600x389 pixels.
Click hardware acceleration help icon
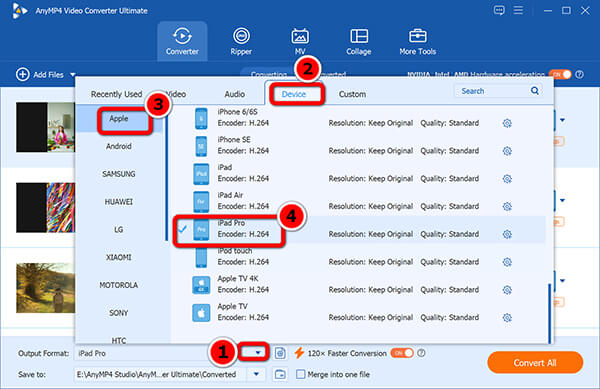pyautogui.click(x=580, y=75)
